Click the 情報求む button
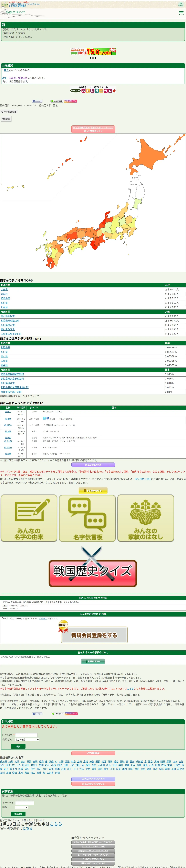 pos(6,119)
